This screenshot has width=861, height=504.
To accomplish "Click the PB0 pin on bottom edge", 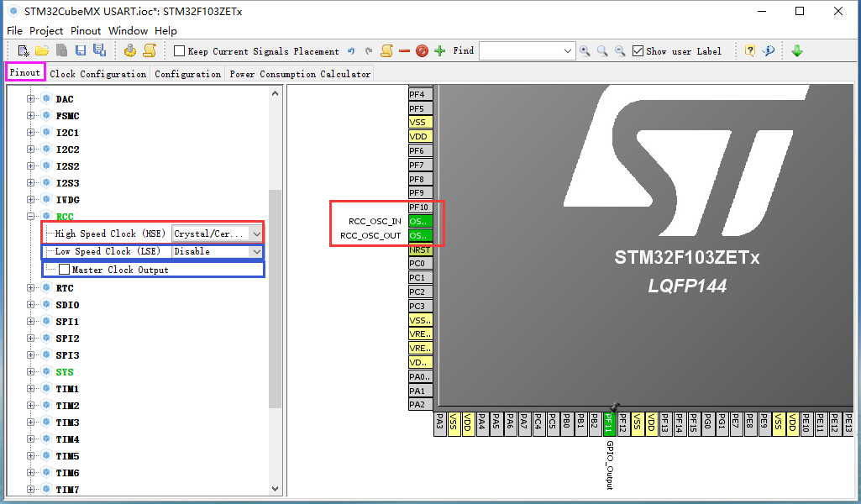I will [x=566, y=424].
